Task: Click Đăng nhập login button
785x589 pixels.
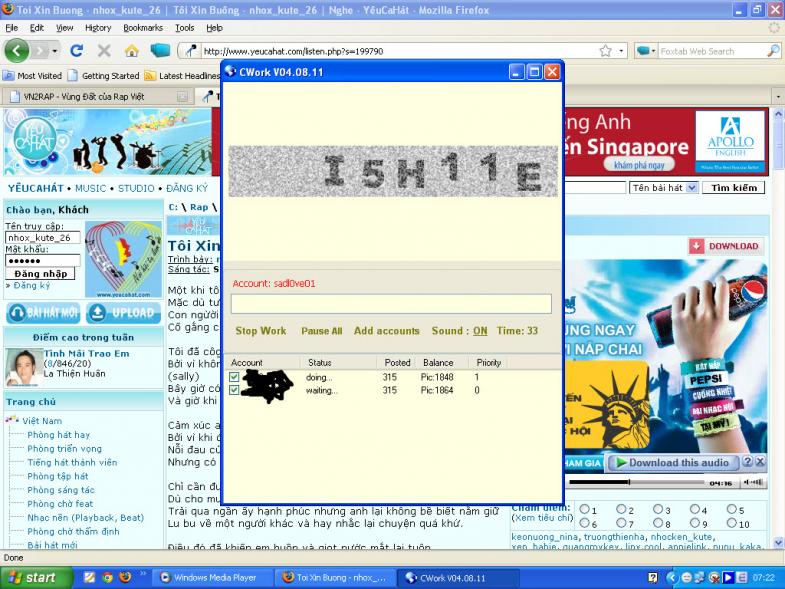Action: click(x=41, y=273)
